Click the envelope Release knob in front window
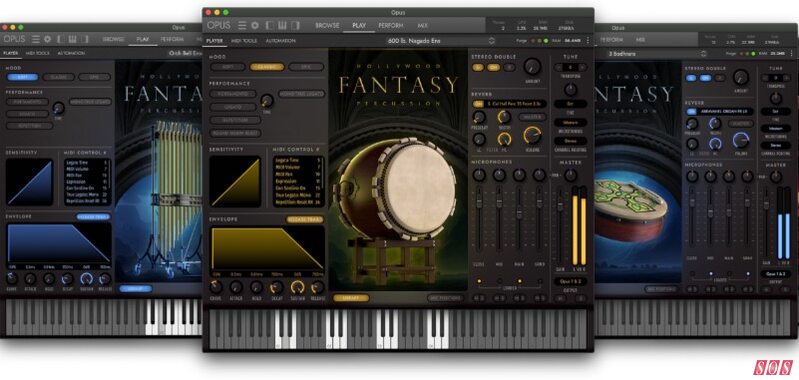 [x=318, y=287]
